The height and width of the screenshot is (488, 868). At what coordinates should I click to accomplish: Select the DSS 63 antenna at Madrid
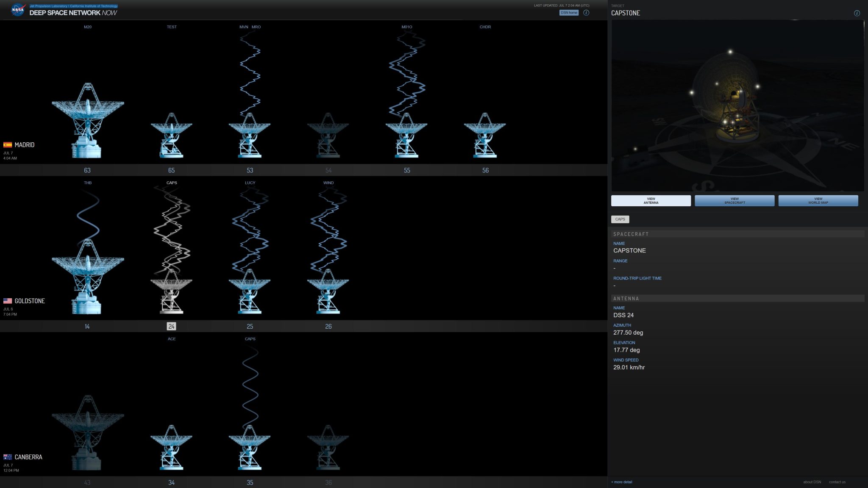coord(88,123)
